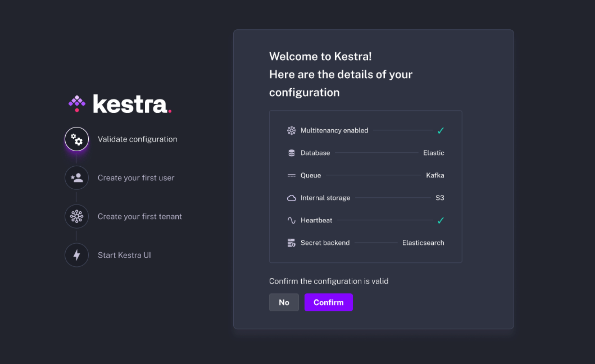Viewport: 595px width, 364px height.
Task: Click the Create your first tenant label
Action: (140, 217)
